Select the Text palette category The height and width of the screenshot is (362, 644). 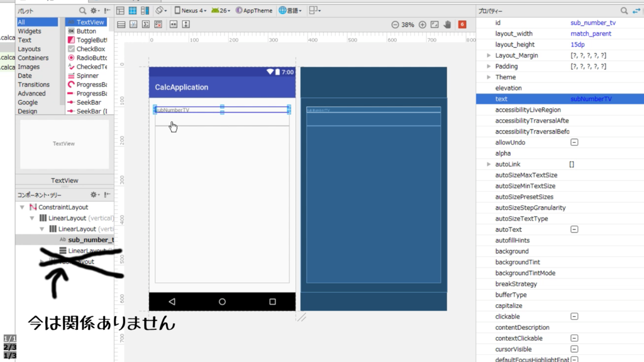(x=25, y=40)
